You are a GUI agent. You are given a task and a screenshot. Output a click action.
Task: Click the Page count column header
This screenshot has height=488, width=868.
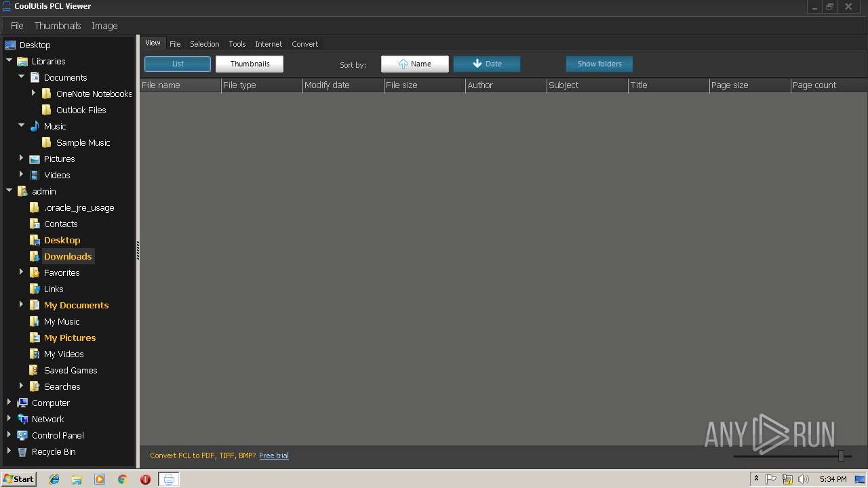point(829,85)
